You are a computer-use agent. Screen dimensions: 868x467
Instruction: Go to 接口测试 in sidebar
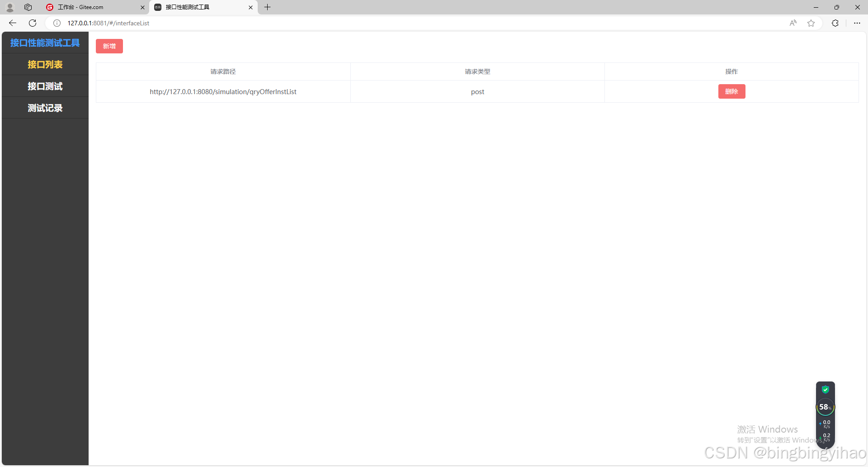[x=45, y=86]
